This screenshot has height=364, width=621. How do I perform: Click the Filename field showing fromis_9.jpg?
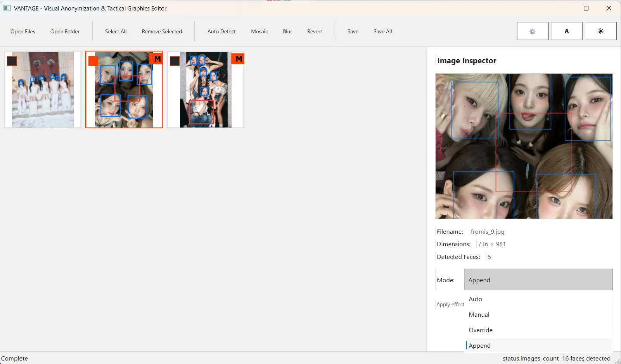pos(487,232)
